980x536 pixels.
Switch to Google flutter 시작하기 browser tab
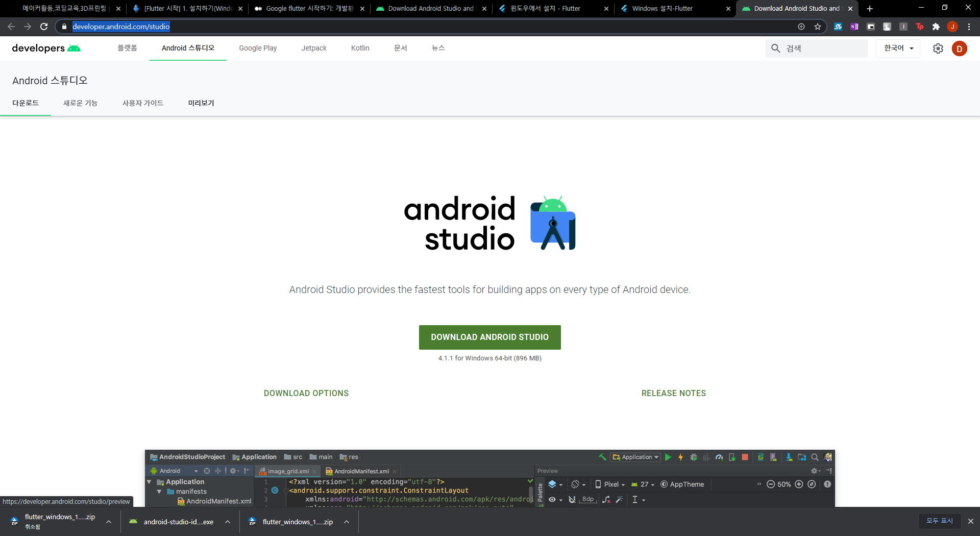(x=309, y=9)
